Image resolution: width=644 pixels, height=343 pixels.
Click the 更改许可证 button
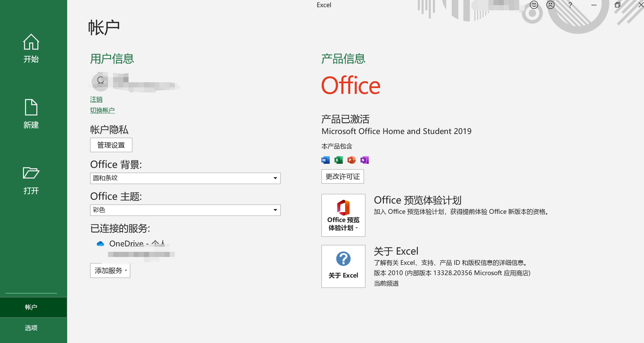point(342,176)
